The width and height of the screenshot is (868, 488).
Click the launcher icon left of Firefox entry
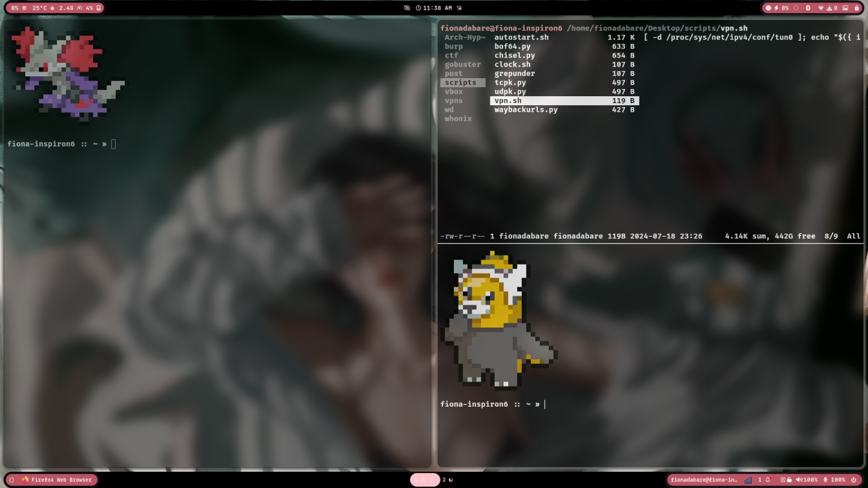pos(12,480)
